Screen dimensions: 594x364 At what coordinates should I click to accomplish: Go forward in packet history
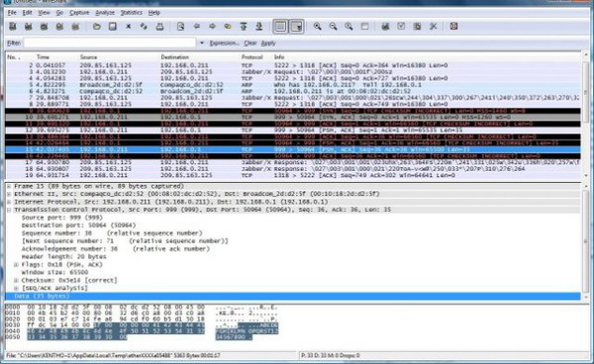tap(212, 27)
